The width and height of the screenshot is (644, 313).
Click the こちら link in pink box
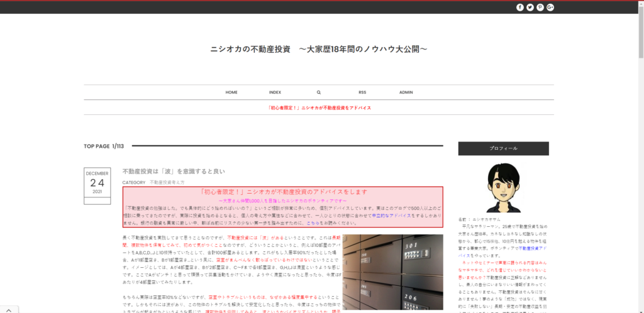(x=313, y=223)
